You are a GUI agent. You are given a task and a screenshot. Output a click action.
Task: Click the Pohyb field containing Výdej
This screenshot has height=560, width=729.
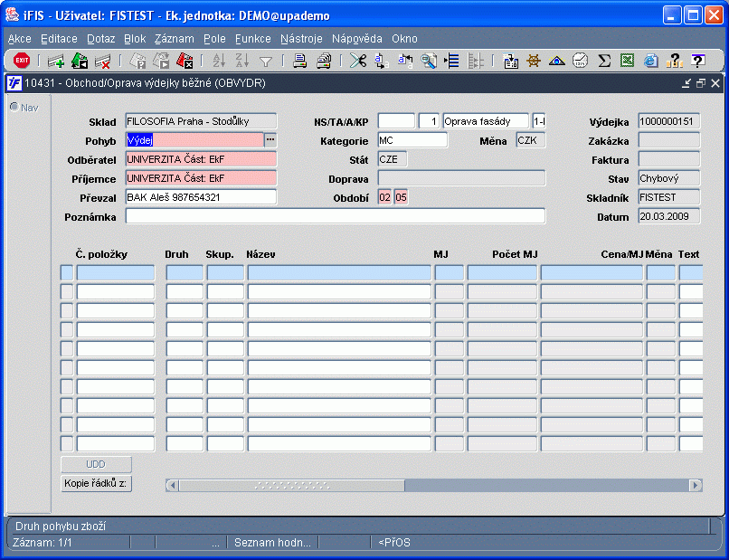point(194,140)
